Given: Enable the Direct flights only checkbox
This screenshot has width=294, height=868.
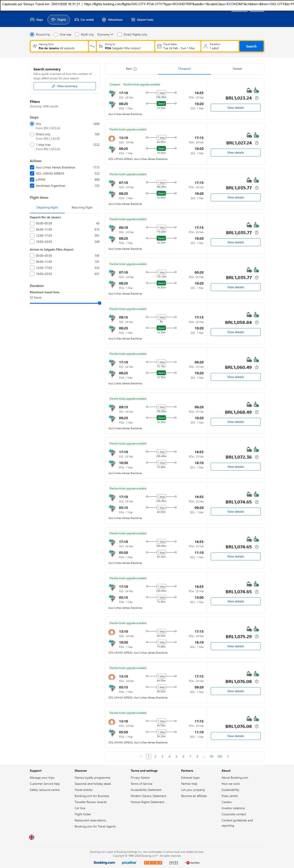Looking at the screenshot, I should [120, 34].
